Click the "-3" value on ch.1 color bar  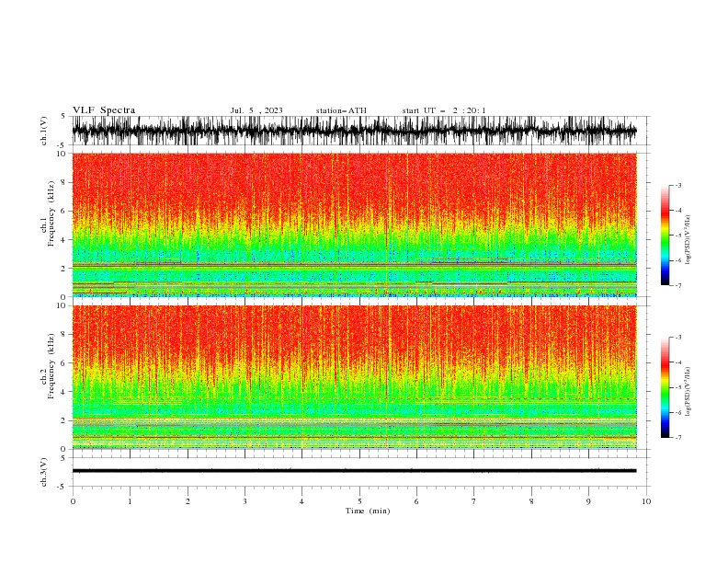pyautogui.click(x=677, y=185)
